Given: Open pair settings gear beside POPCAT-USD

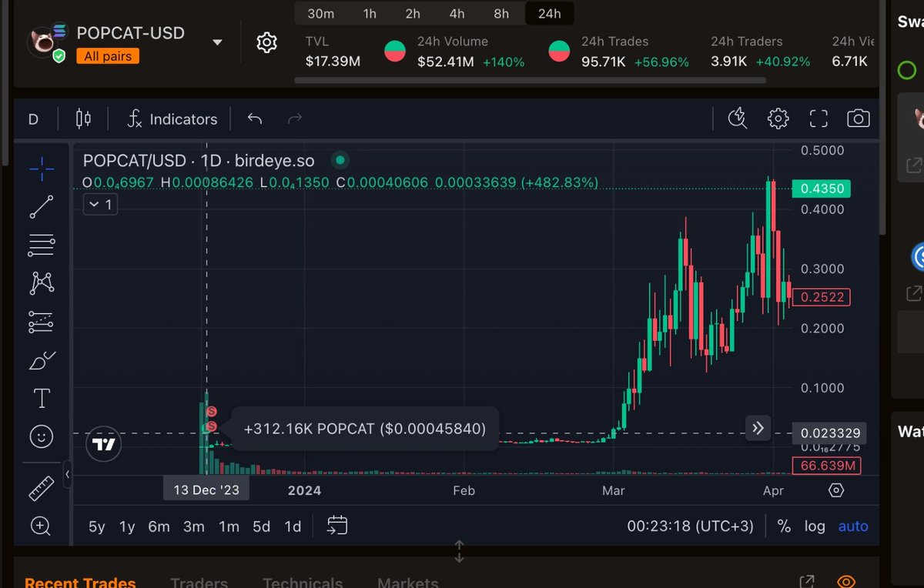Looking at the screenshot, I should point(266,42).
